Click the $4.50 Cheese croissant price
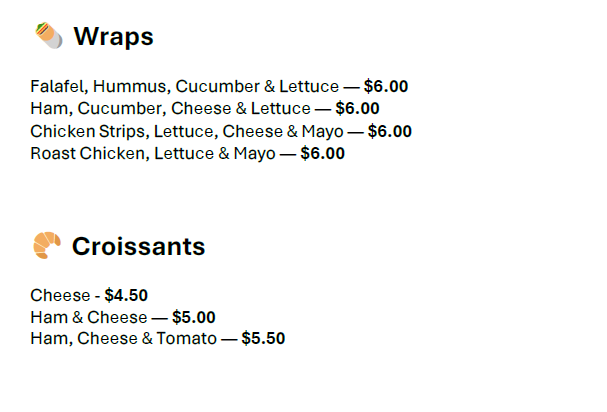The width and height of the screenshot is (607, 412). pyautogui.click(x=126, y=296)
